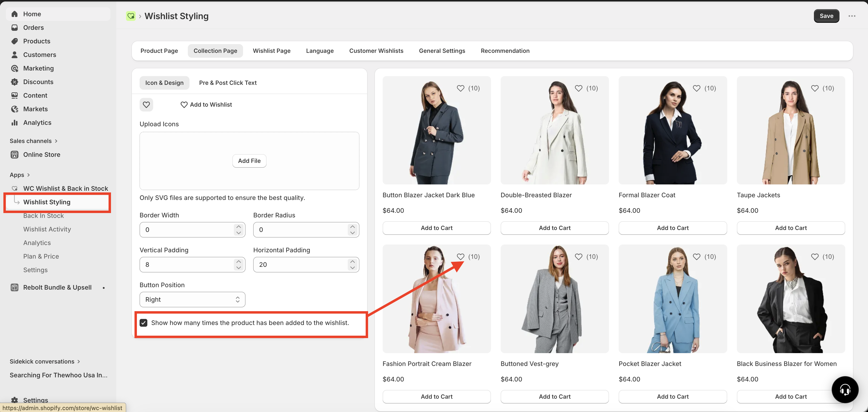Open the WC Wishlist app Settings link
This screenshot has width=868, height=412.
click(x=35, y=270)
